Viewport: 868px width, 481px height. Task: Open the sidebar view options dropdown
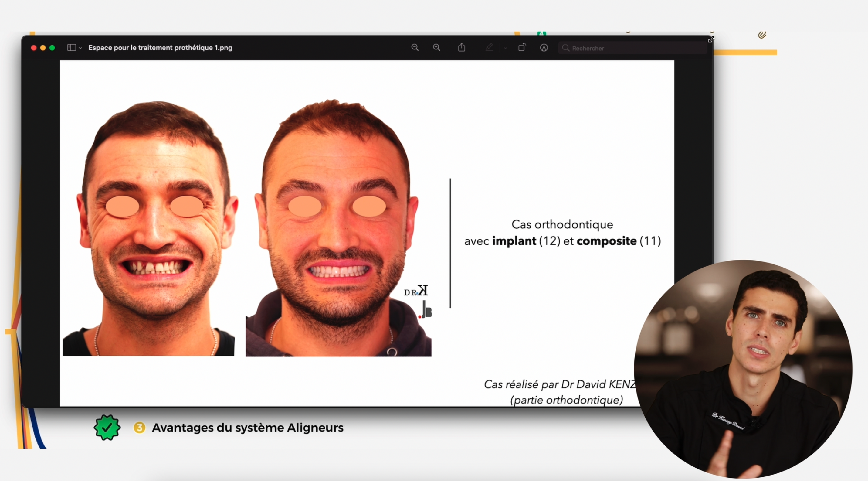coord(80,48)
